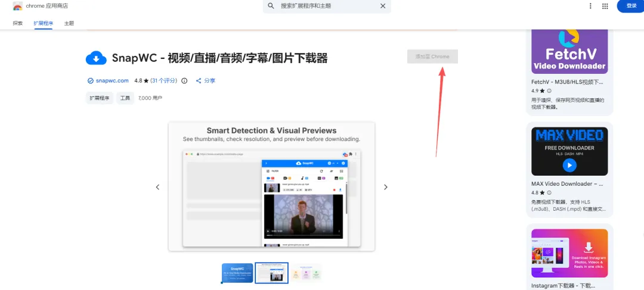This screenshot has width=644, height=290.
Task: Open the MAX Video Downloader title link
Action: point(567,184)
